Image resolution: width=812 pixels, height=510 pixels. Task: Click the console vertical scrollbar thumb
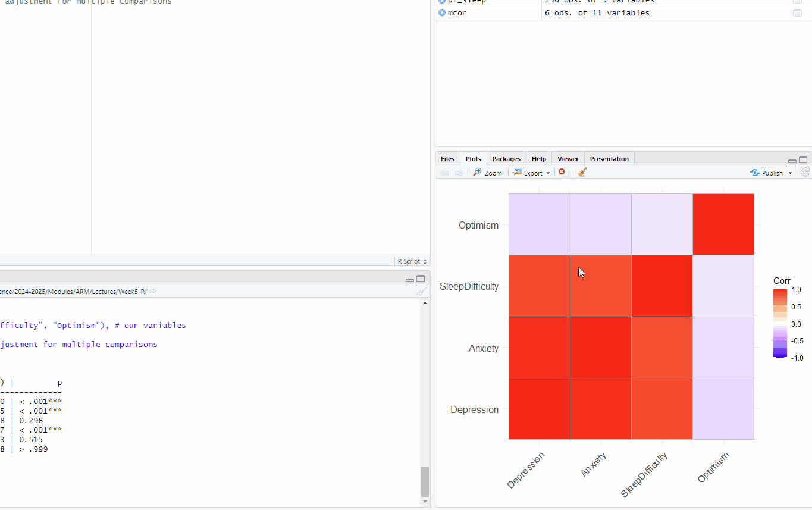coord(424,481)
